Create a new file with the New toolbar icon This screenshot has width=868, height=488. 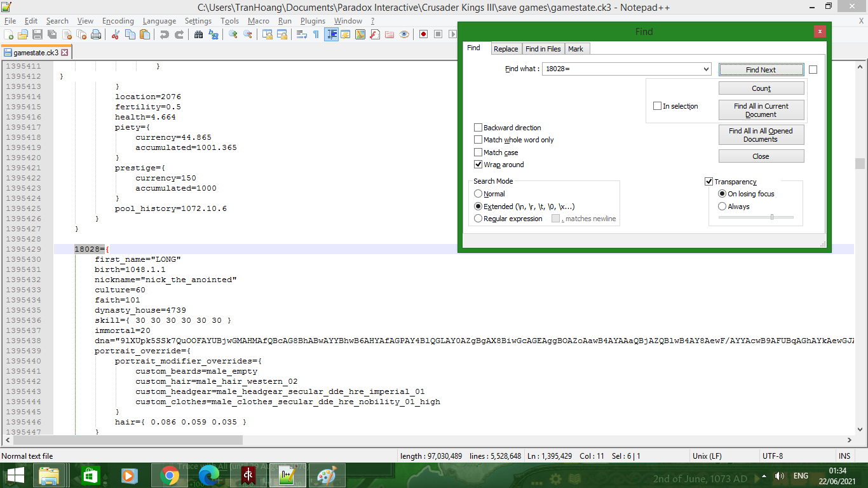tap(9, 34)
